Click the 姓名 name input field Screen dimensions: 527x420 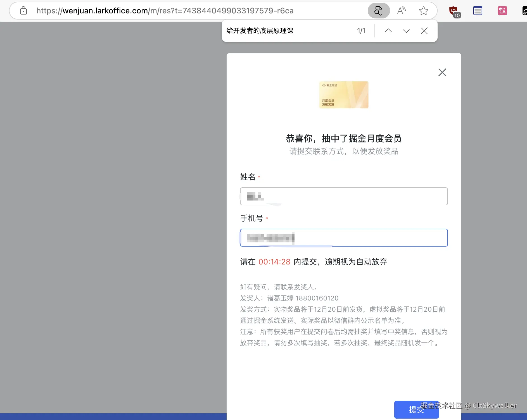[344, 196]
